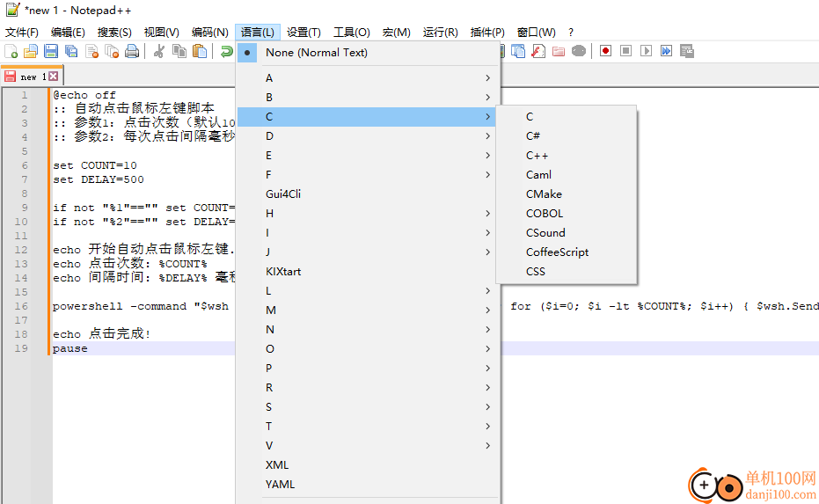Screen dimensions: 819x504
Task: Open the 搜索(S) menu
Action: tap(114, 33)
